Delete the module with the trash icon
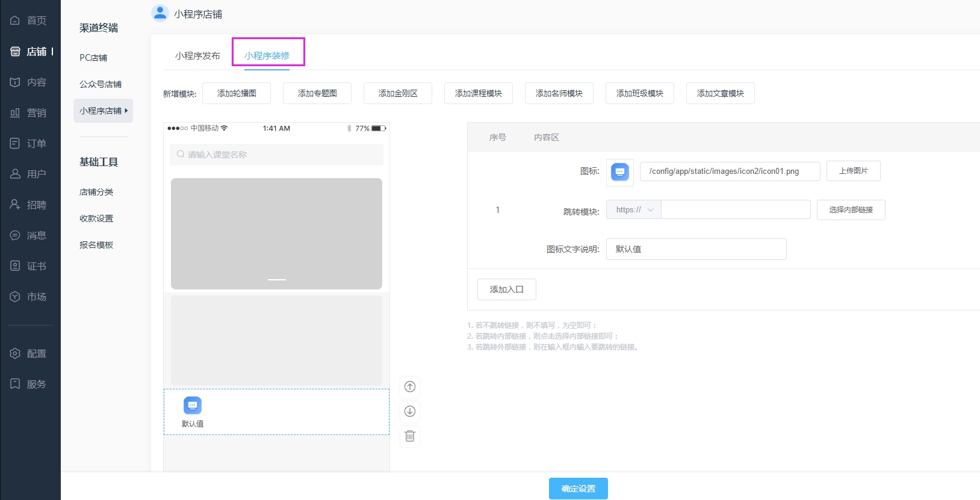 click(410, 436)
